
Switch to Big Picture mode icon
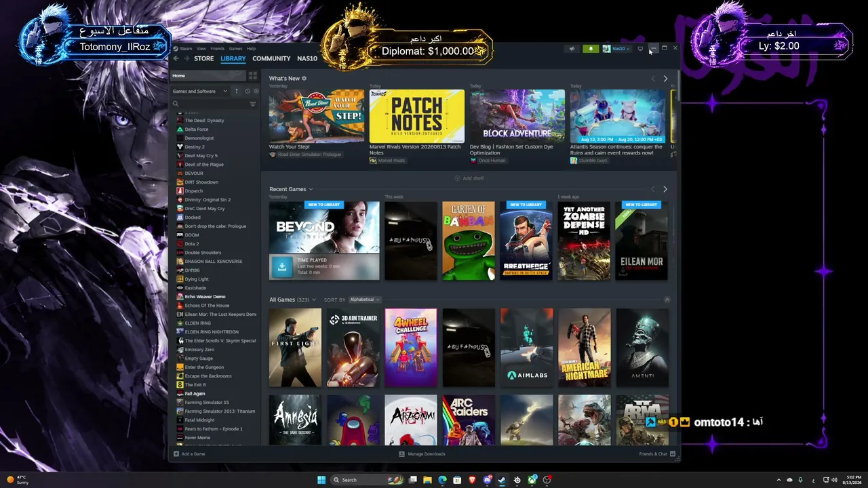point(640,49)
